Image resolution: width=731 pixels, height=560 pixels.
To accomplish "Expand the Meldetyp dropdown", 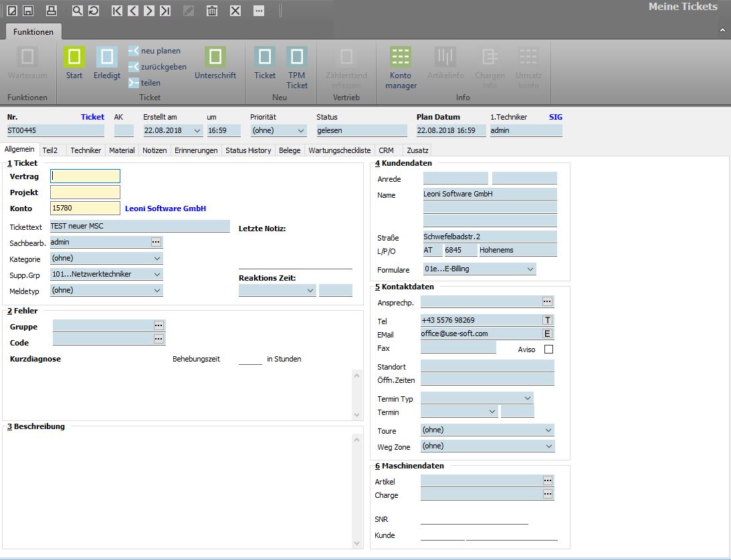I will point(157,290).
